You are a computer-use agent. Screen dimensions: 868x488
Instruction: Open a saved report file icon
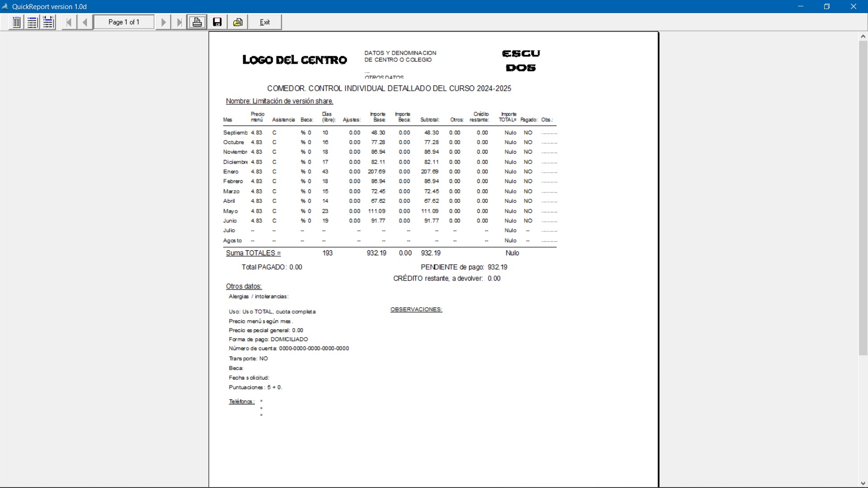click(238, 22)
